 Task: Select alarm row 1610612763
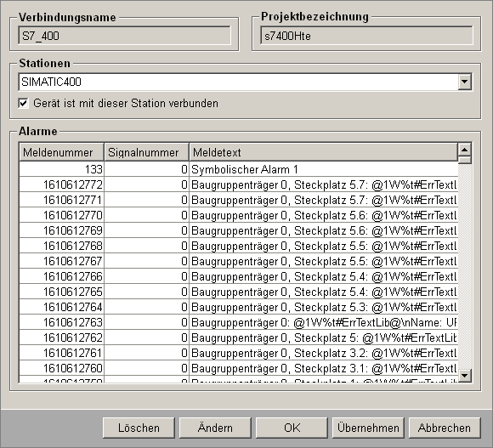238,322
